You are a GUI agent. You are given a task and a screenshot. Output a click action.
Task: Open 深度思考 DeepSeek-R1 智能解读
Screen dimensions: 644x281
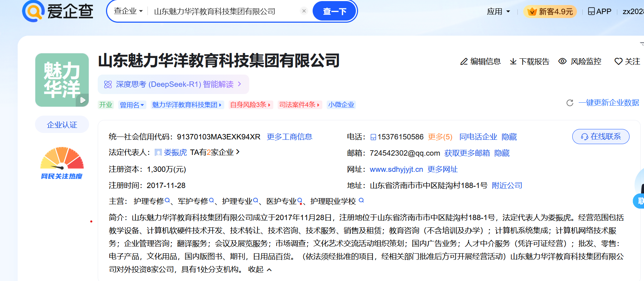[x=173, y=84]
